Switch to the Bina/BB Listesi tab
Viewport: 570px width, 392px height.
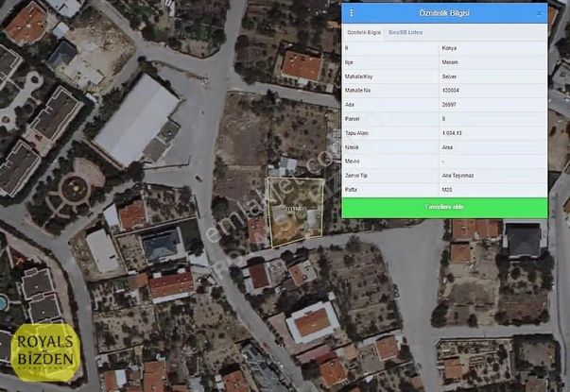point(407,32)
